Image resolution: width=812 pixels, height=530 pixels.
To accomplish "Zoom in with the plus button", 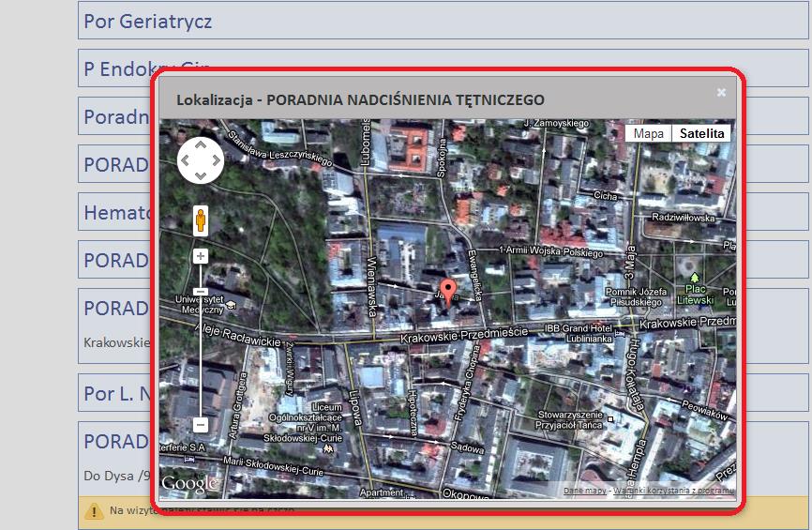I will point(201,256).
